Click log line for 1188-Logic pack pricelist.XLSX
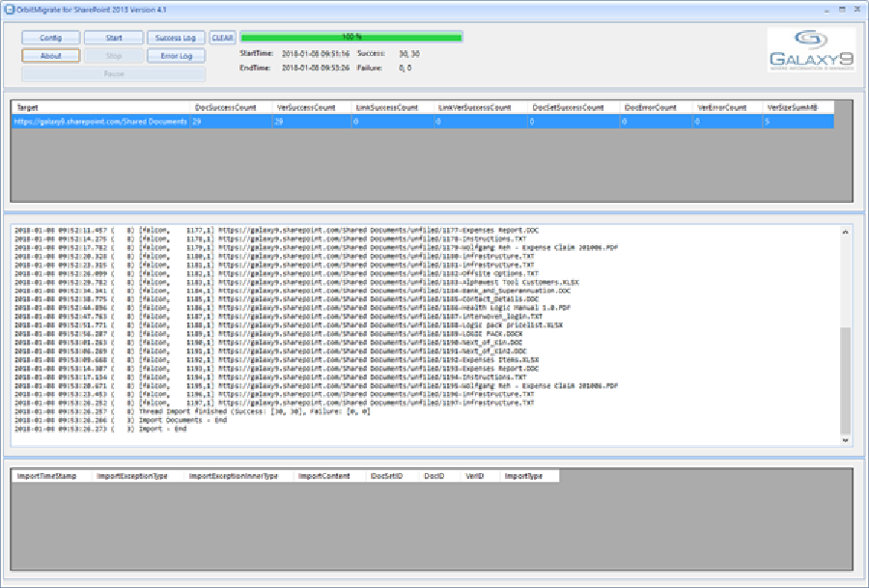Screen dimensions: 869x588 (x=289, y=325)
